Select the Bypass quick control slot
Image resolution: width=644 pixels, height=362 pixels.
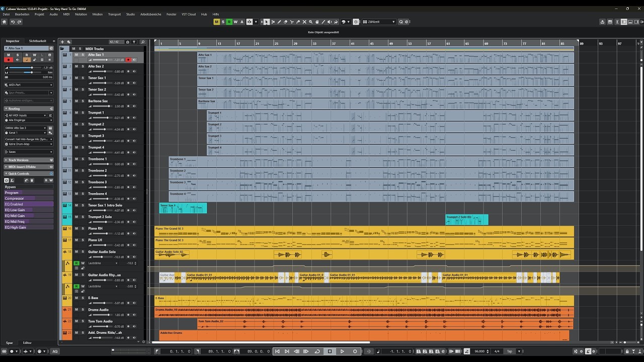(x=29, y=187)
